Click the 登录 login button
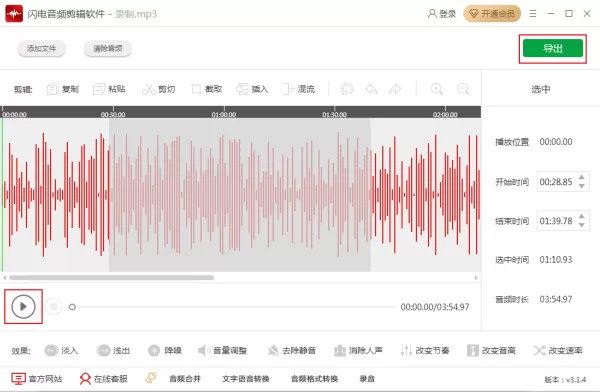This screenshot has width=600, height=392. 442,14
